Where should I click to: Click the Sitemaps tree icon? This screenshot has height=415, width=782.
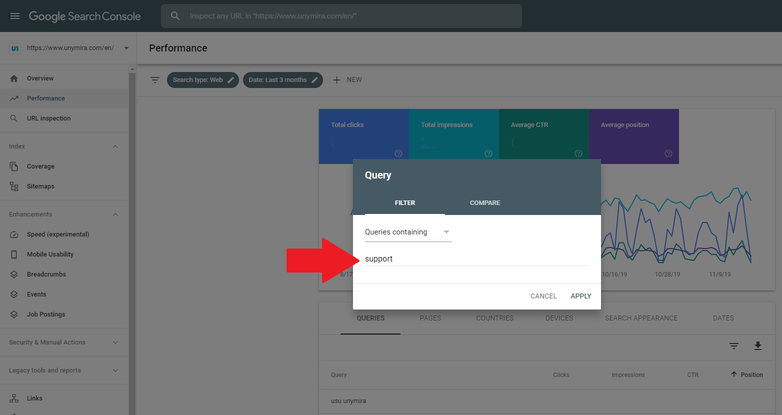14,186
